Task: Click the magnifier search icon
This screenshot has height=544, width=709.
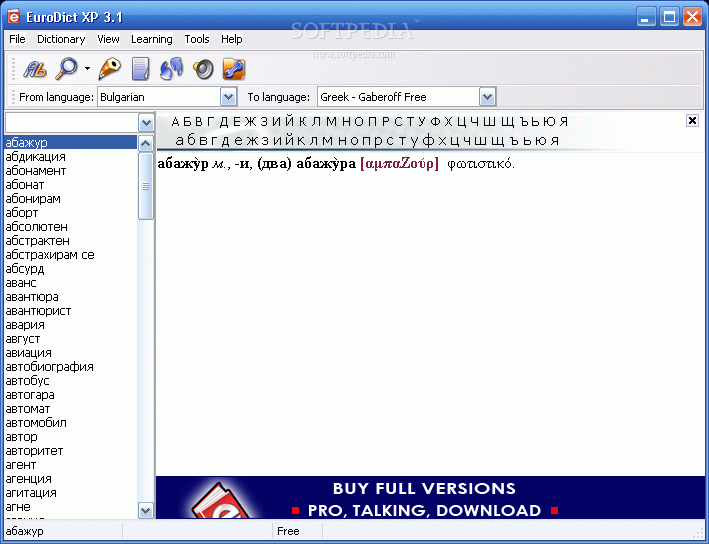Action: (66, 69)
